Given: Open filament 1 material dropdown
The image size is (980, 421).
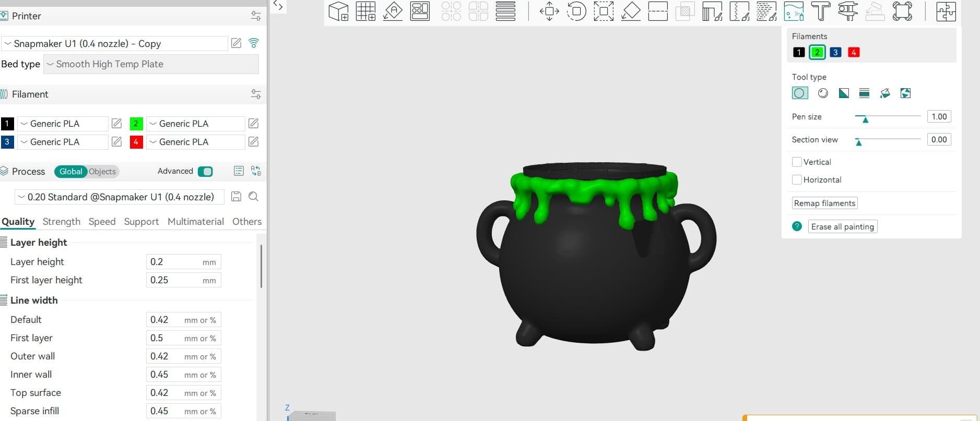Looking at the screenshot, I should (63, 124).
